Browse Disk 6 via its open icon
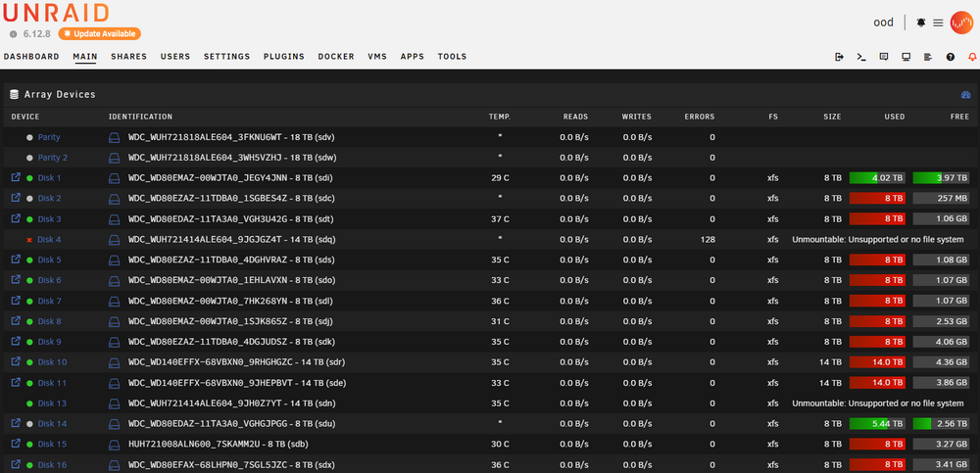This screenshot has width=980, height=473. tap(17, 279)
